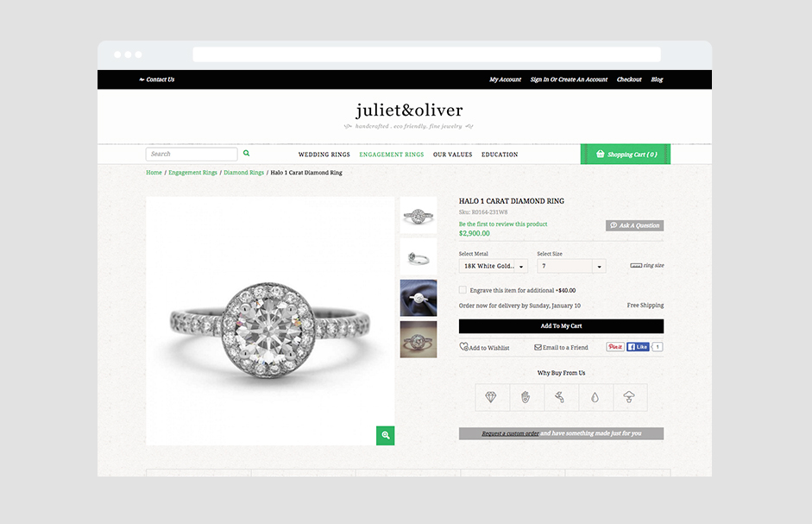
Task: Click the Add To My Cart button
Action: [x=561, y=326]
